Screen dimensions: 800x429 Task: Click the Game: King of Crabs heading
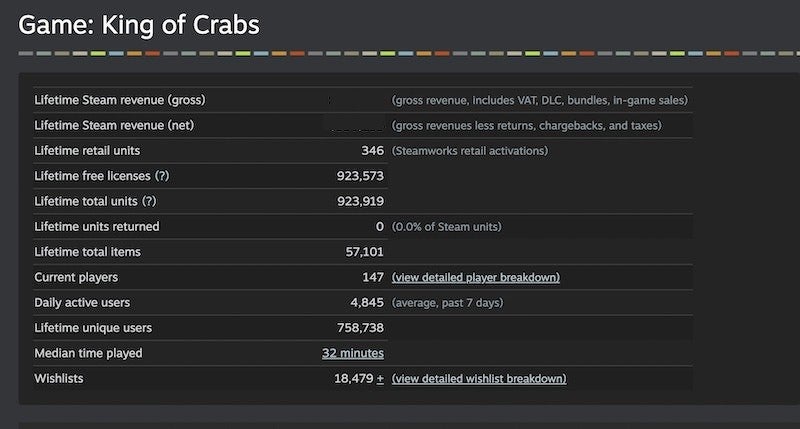click(139, 25)
